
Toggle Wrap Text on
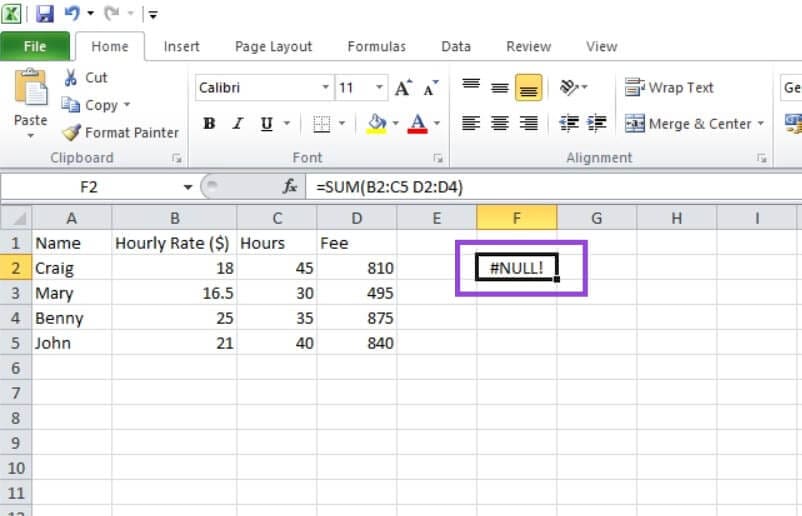pyautogui.click(x=669, y=88)
